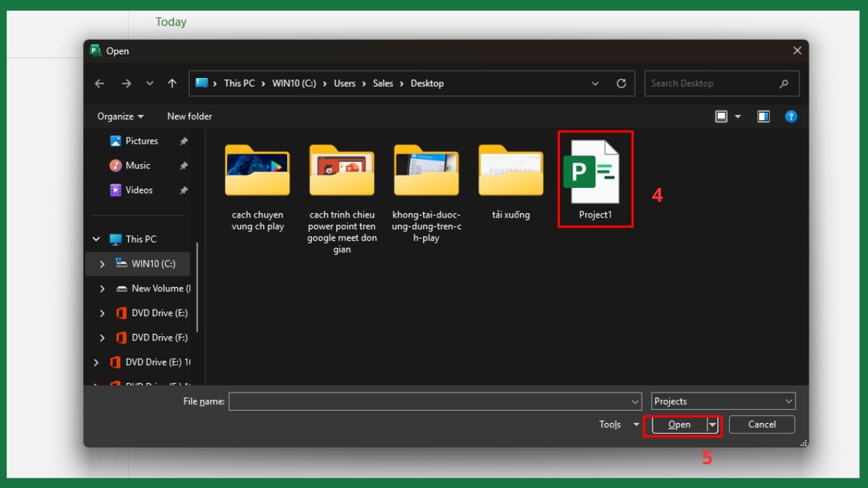868x488 pixels.
Task: Open the Projects file type dropdown
Action: point(723,401)
